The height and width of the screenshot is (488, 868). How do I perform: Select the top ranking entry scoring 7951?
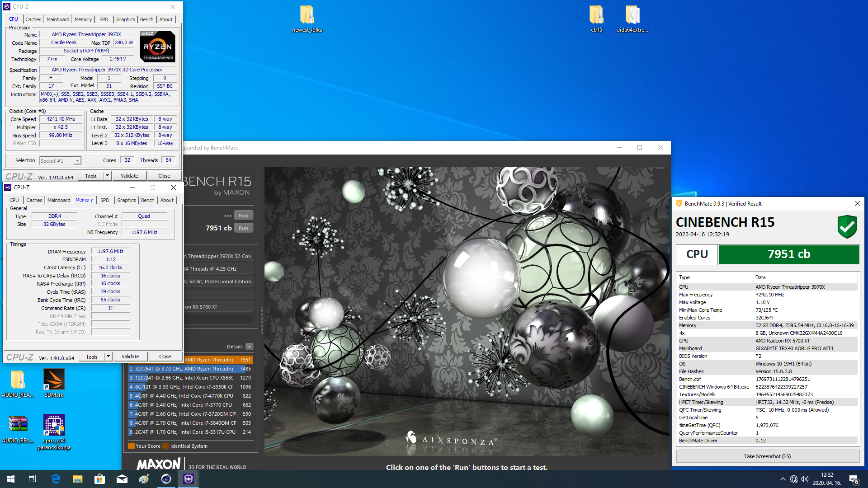[x=219, y=360]
